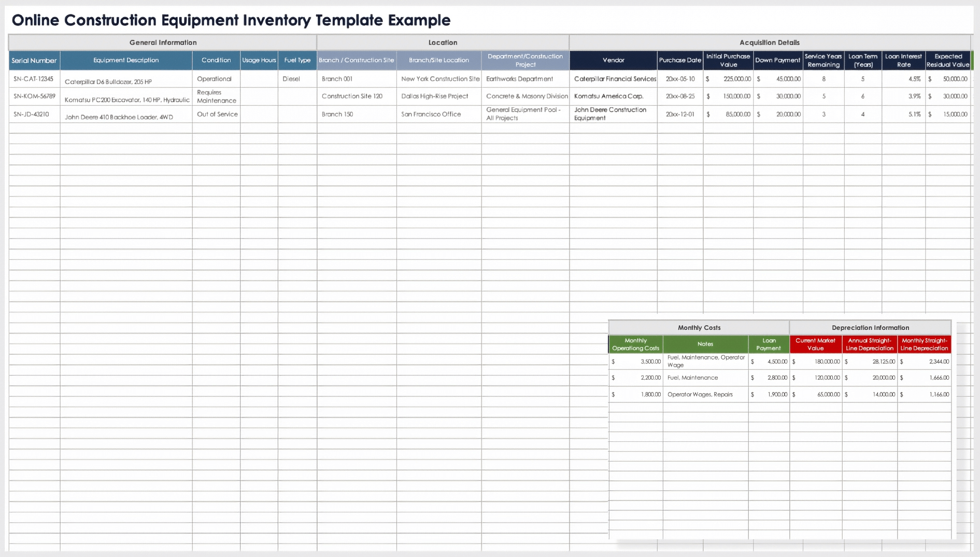
Task: Select the Caterpillar Financial Services vendor cell
Action: pyautogui.click(x=615, y=79)
